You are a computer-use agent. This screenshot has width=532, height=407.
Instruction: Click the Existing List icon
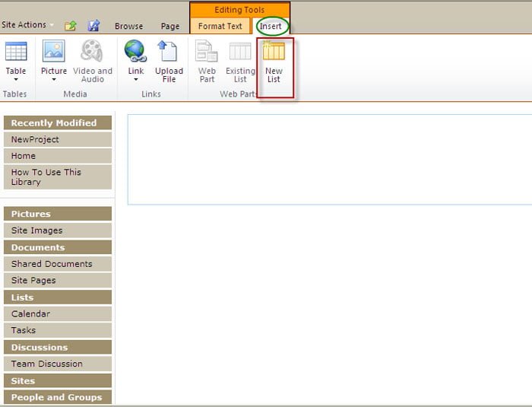tap(240, 51)
